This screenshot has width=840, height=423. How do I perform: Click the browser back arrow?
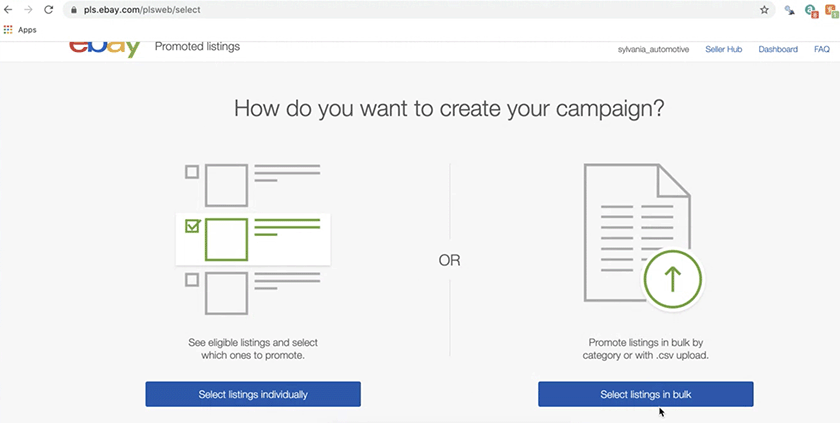(x=8, y=10)
